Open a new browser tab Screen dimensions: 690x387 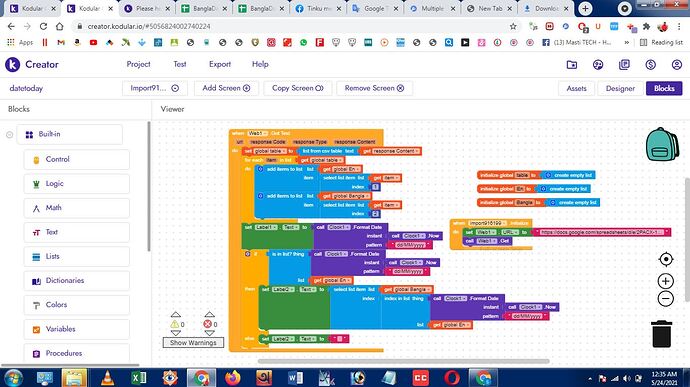585,8
